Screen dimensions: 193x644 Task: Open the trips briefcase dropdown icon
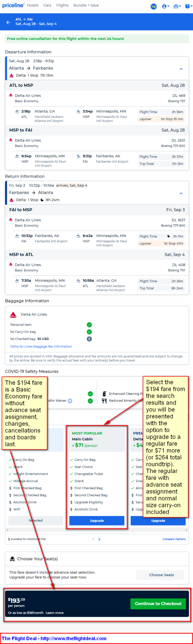[x=177, y=6]
